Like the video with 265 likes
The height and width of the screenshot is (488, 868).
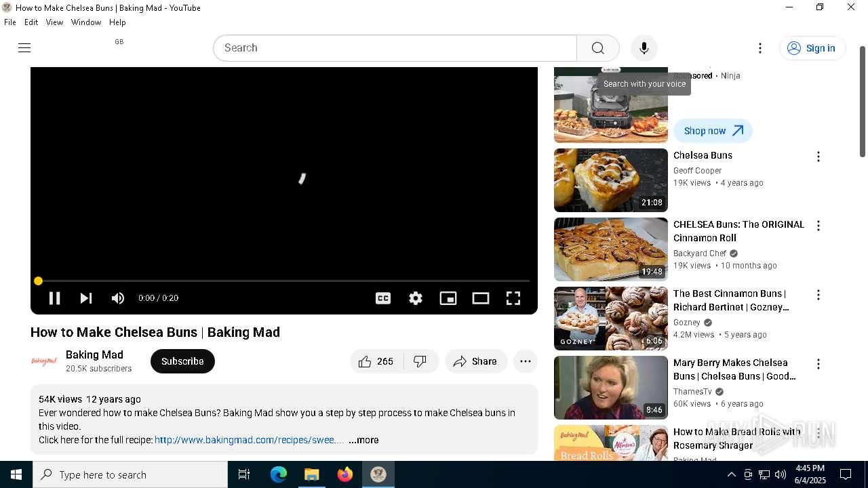(x=376, y=361)
